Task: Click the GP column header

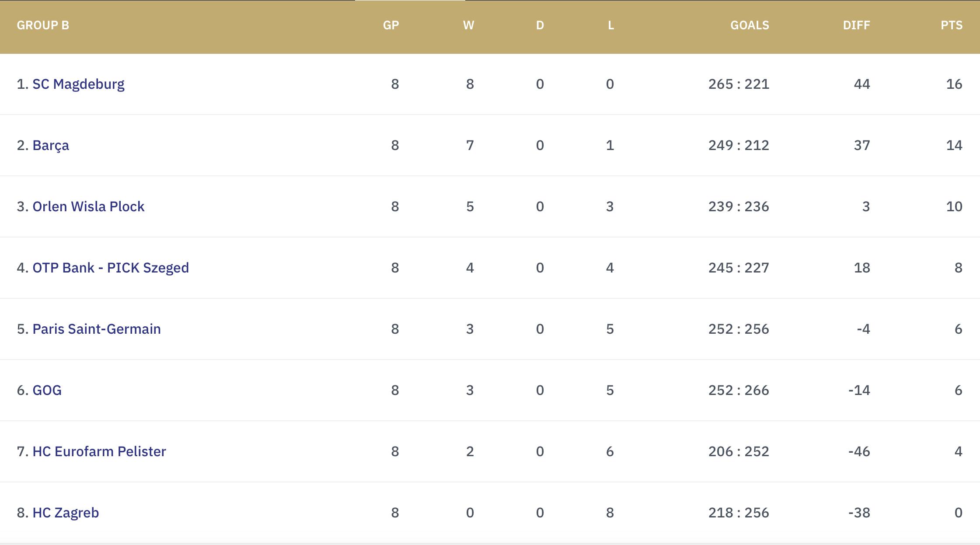Action: coord(391,25)
